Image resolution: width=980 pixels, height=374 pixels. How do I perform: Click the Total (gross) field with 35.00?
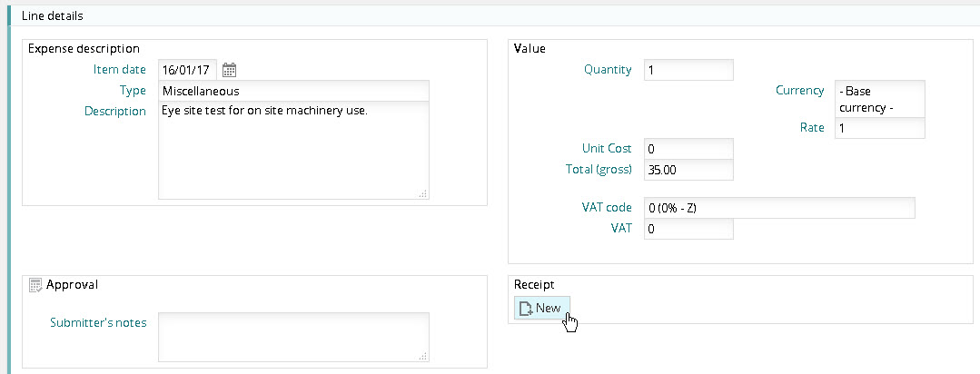[688, 170]
